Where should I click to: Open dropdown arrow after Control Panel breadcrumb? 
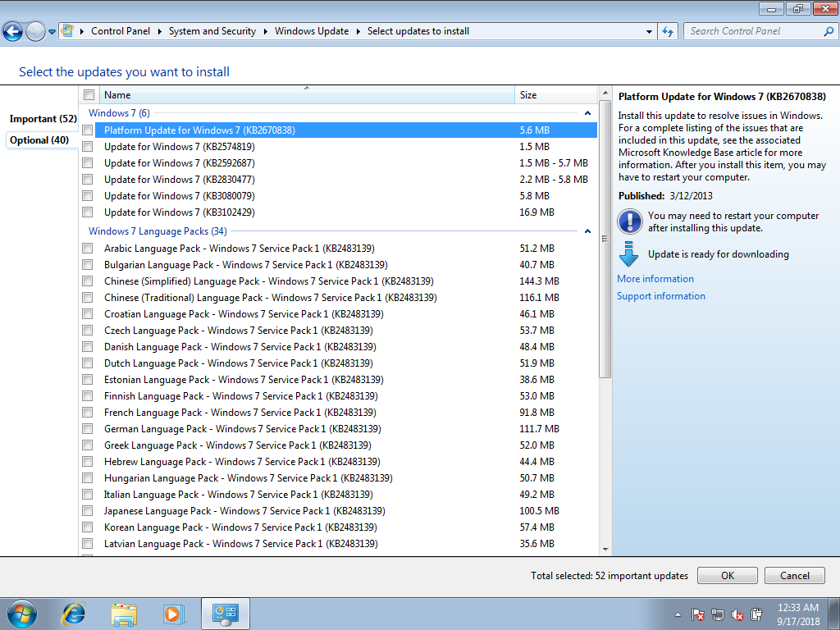(160, 32)
